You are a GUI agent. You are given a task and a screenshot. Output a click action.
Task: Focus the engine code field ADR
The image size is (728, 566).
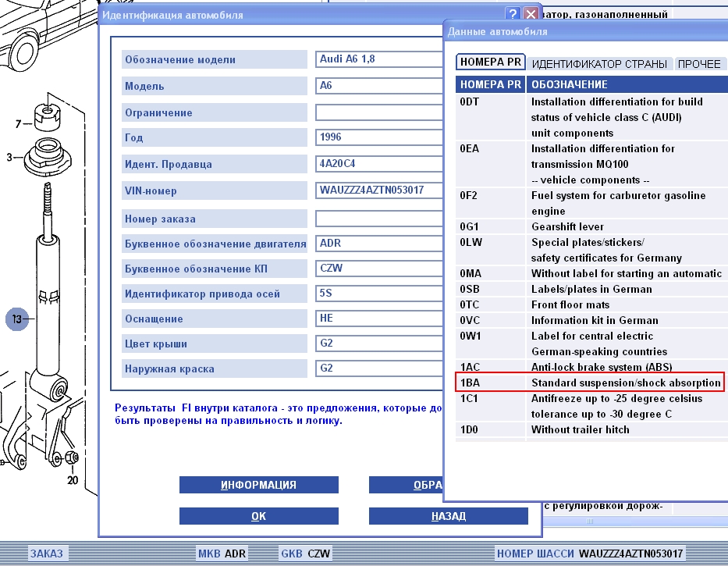click(x=379, y=243)
